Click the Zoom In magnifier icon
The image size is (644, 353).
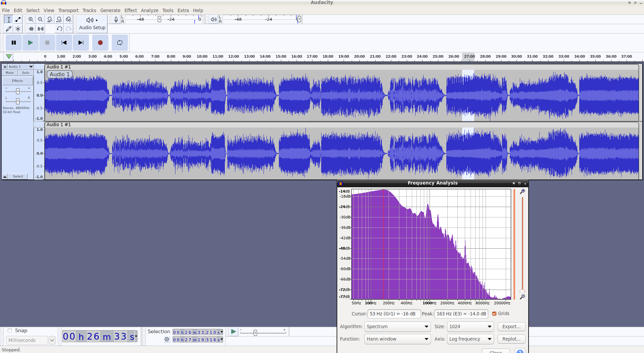(x=31, y=19)
